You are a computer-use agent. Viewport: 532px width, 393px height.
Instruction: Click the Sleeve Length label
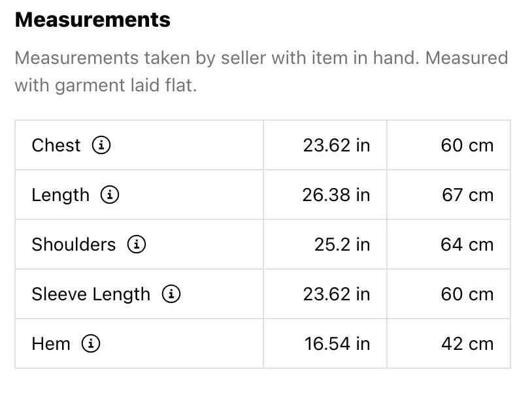point(91,294)
